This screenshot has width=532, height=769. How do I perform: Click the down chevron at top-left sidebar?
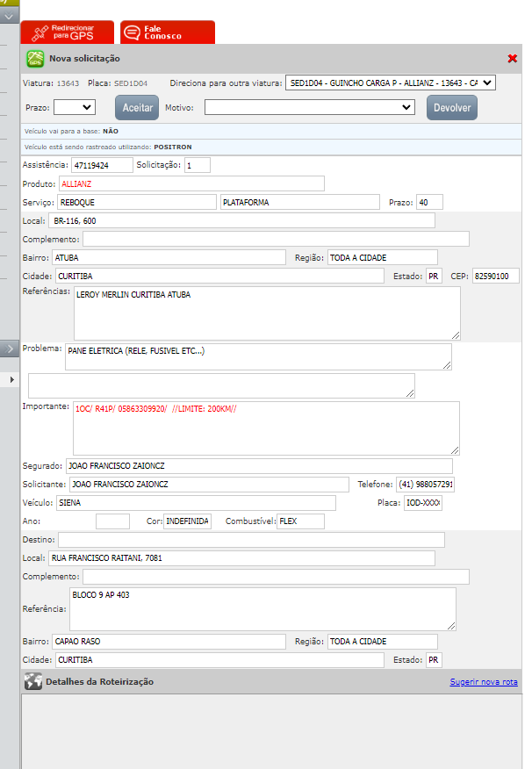(x=10, y=15)
